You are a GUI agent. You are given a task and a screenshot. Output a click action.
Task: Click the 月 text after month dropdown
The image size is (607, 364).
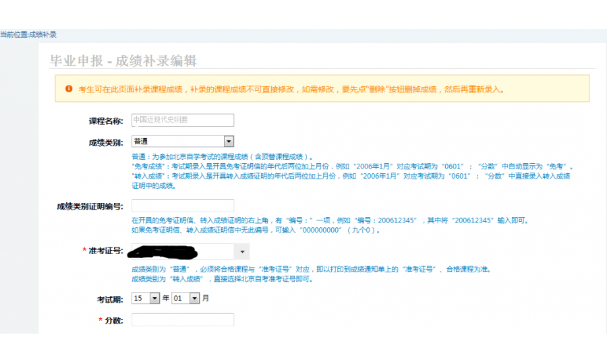(x=206, y=298)
